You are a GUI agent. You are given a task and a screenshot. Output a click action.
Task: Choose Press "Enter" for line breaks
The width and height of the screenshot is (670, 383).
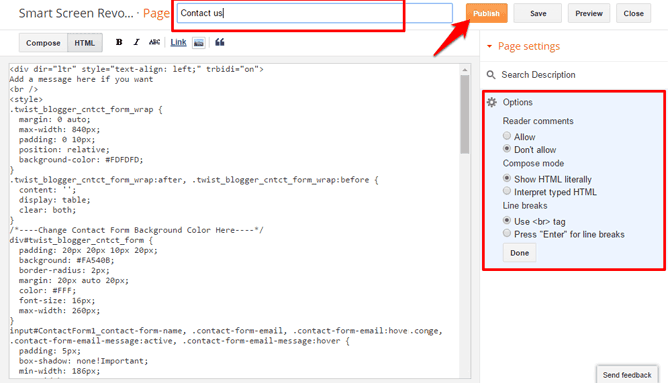click(x=507, y=233)
